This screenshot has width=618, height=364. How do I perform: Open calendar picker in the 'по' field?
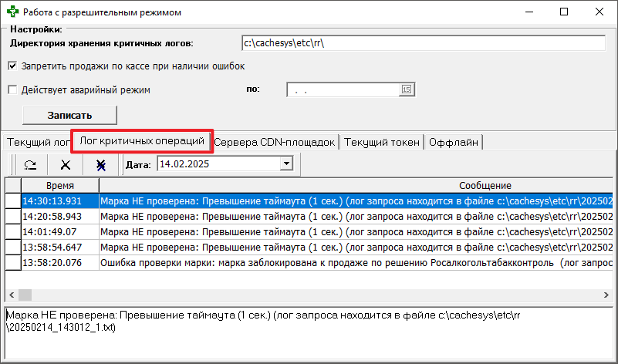[407, 90]
